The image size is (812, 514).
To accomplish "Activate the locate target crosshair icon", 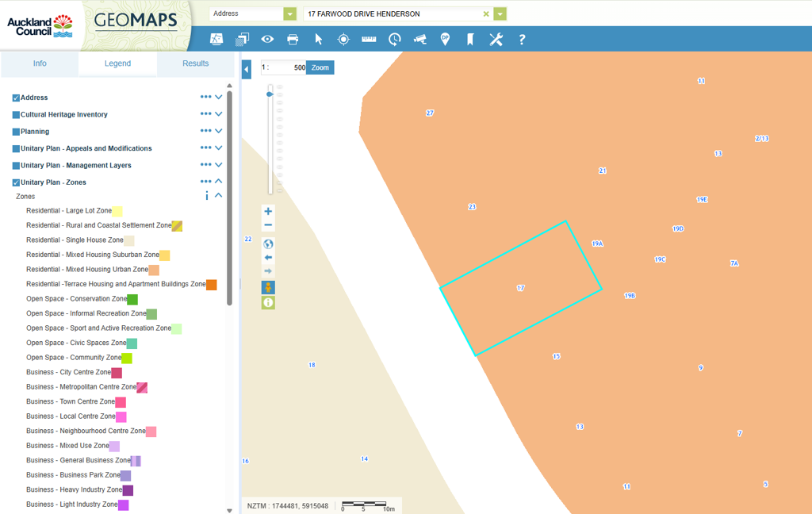I will [x=343, y=39].
